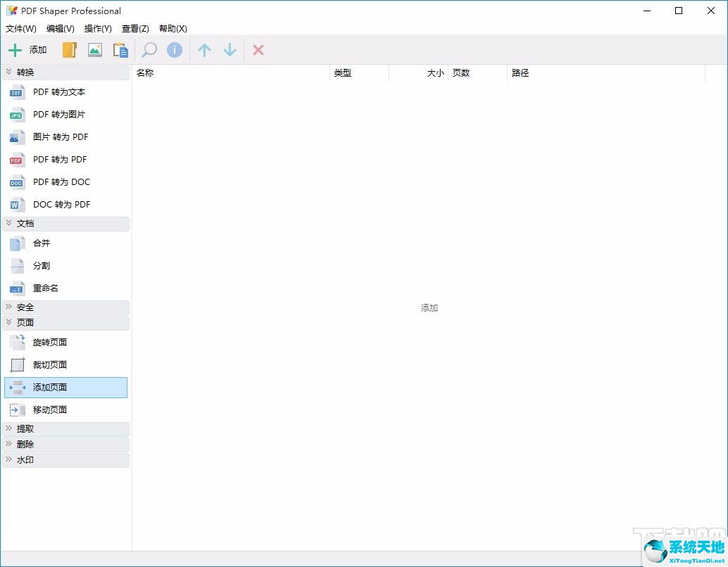Select the PDF 转为 DOC tool
728x567 pixels.
click(62, 181)
